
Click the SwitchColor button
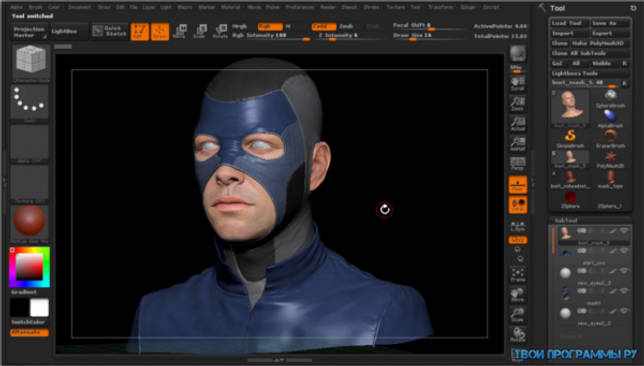[x=28, y=322]
